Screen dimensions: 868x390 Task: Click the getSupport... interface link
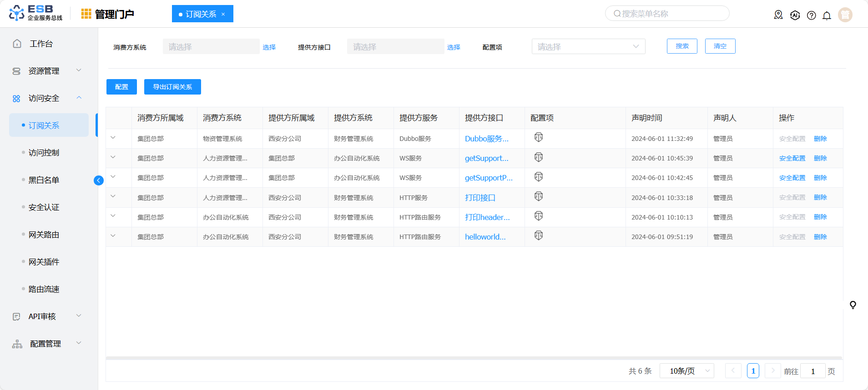pyautogui.click(x=486, y=158)
